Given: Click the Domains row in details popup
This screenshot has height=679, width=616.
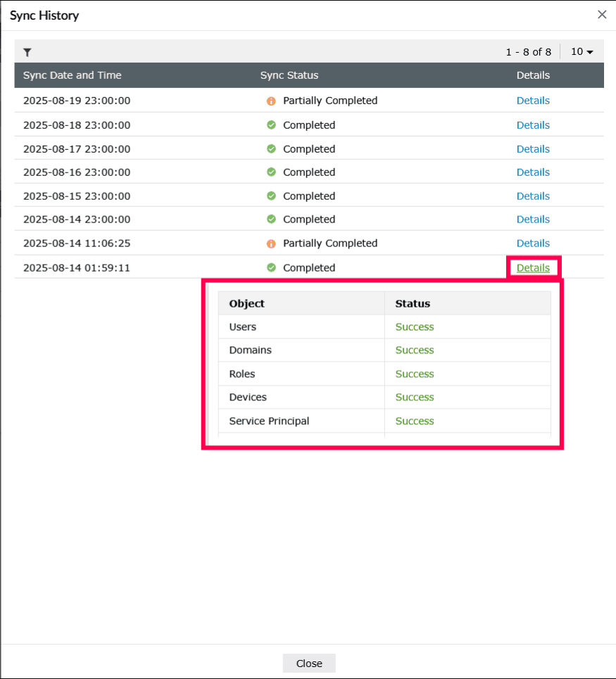Looking at the screenshot, I should click(x=384, y=350).
